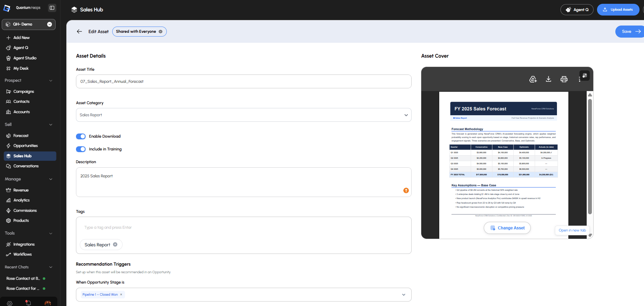The image size is (644, 306).
Task: Click the Quantum Heaps logo icon
Action: tap(7, 8)
